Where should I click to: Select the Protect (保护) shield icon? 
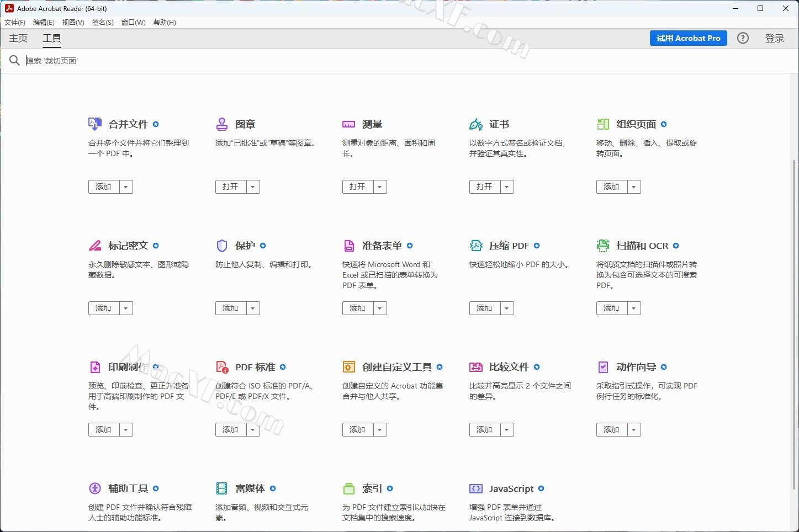click(222, 246)
